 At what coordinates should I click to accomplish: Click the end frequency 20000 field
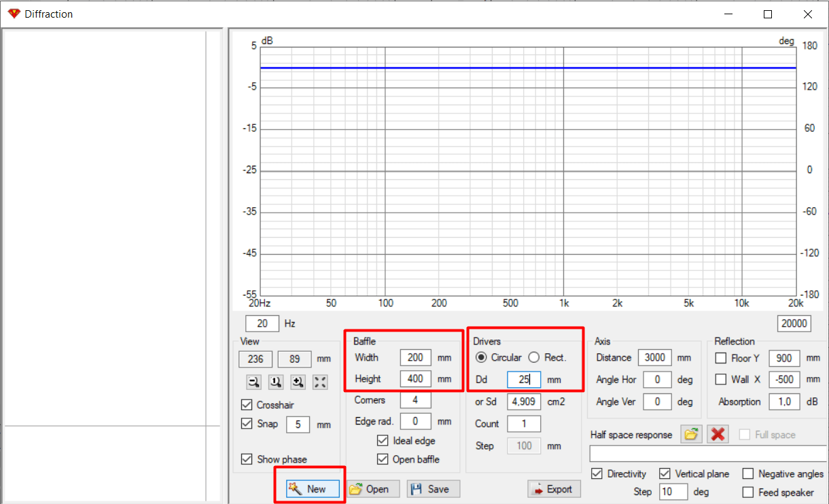tap(794, 324)
